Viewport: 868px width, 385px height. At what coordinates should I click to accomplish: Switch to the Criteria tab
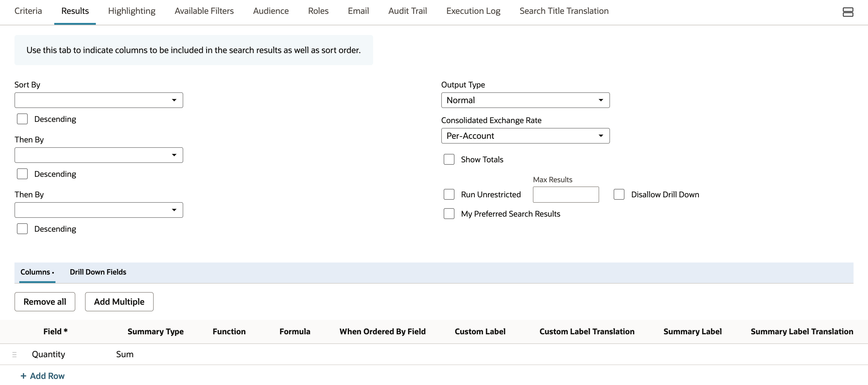28,11
